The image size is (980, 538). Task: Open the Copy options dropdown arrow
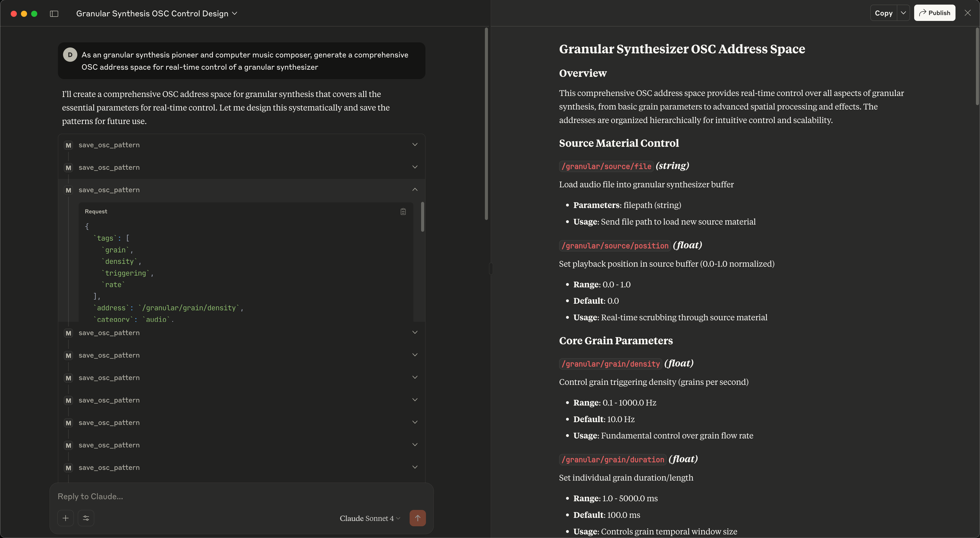[x=903, y=13]
